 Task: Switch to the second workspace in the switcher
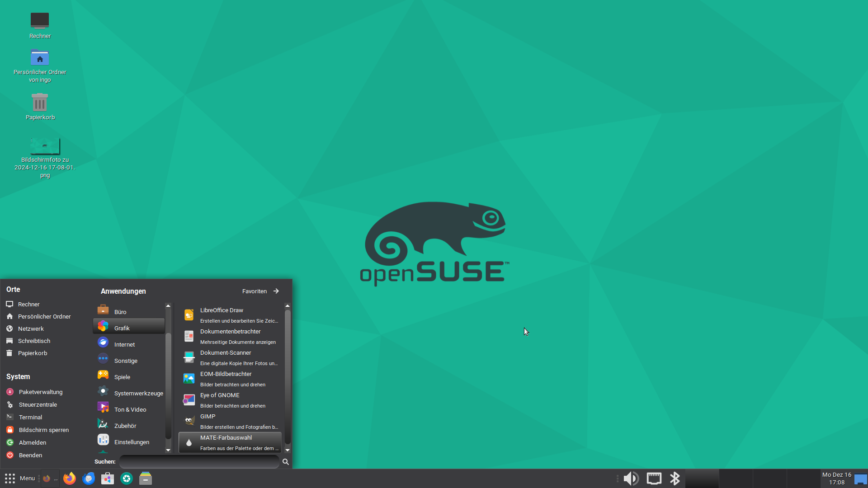tap(736, 479)
